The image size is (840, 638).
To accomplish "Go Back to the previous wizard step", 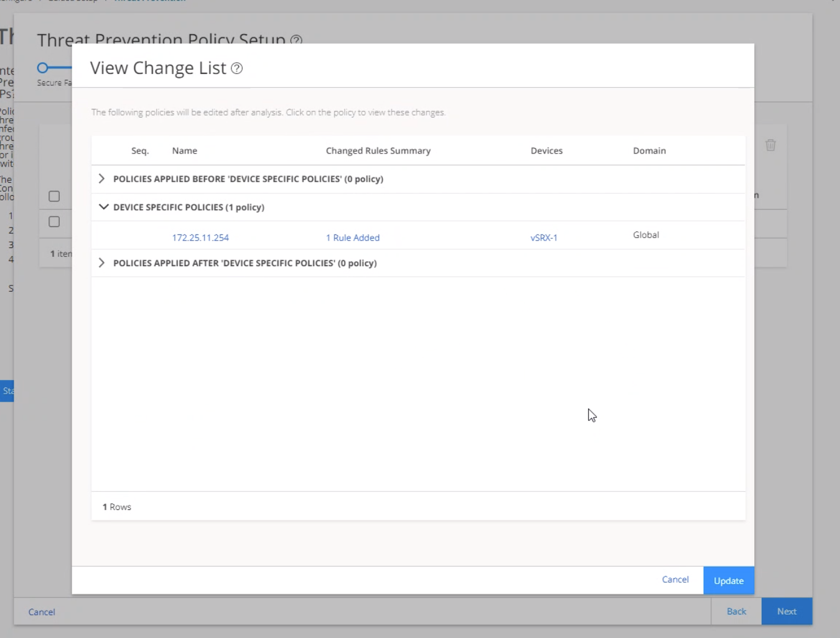I will click(x=736, y=611).
